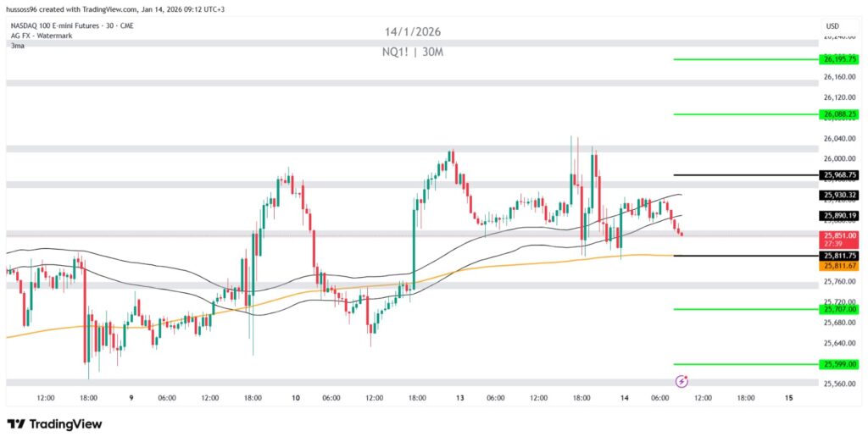Click the black 25,890.19 band label

point(839,216)
